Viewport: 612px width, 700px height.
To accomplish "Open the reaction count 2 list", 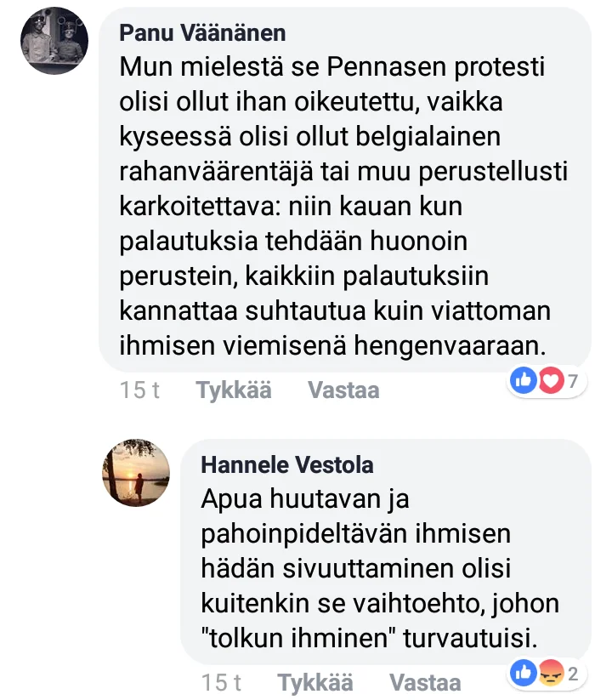I will coord(573,675).
